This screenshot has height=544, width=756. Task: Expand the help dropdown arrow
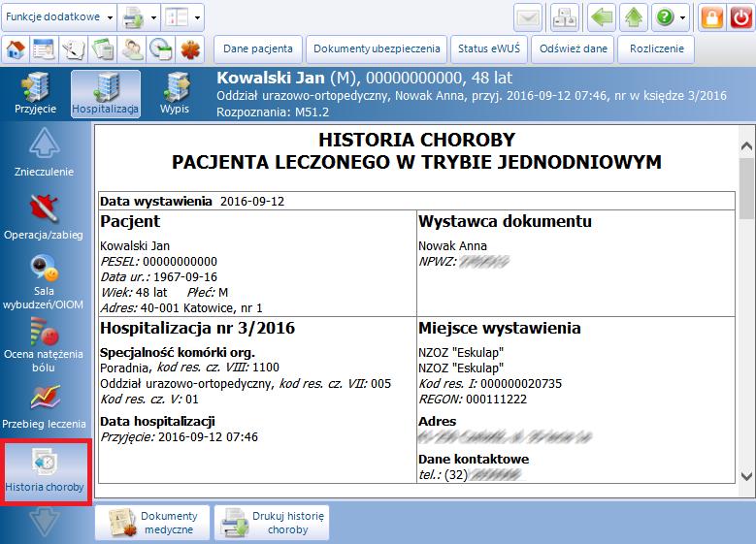[682, 17]
